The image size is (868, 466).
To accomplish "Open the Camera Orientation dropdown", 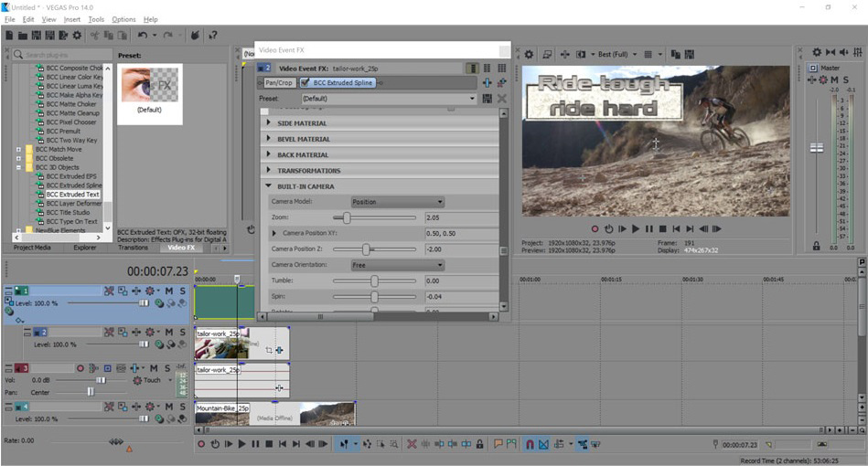I will point(398,265).
